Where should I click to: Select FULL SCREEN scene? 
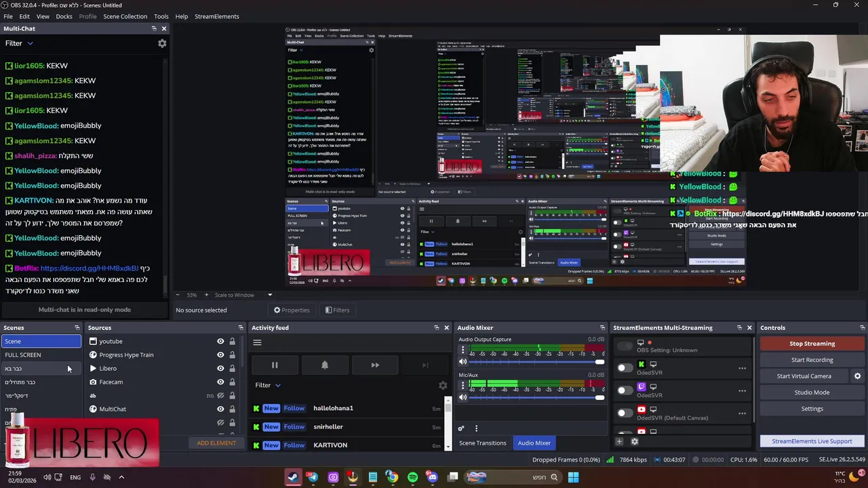(41, 355)
